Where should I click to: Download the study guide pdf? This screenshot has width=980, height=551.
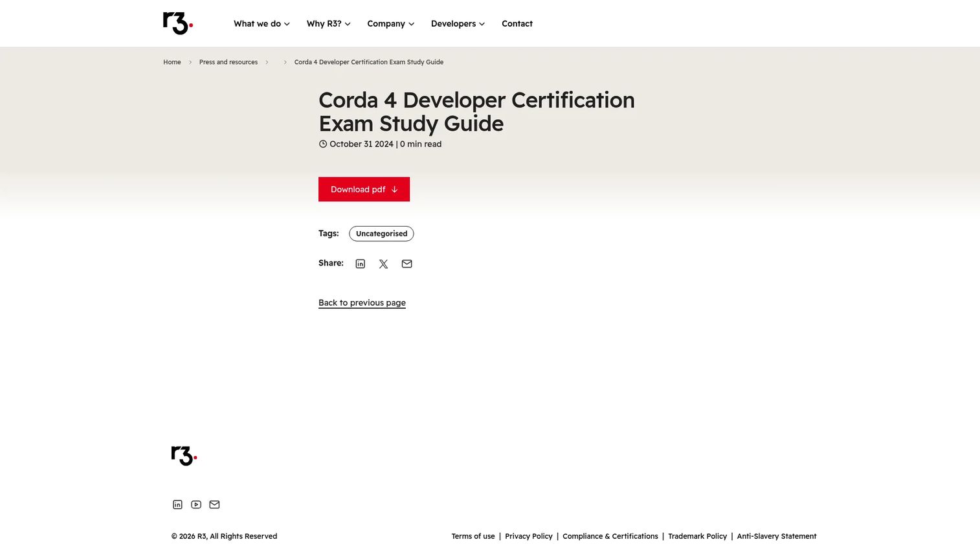364,189
